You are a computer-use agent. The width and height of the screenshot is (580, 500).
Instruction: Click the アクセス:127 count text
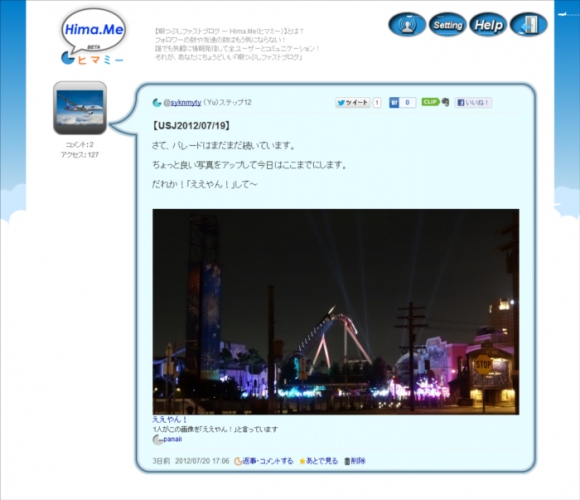click(x=80, y=155)
